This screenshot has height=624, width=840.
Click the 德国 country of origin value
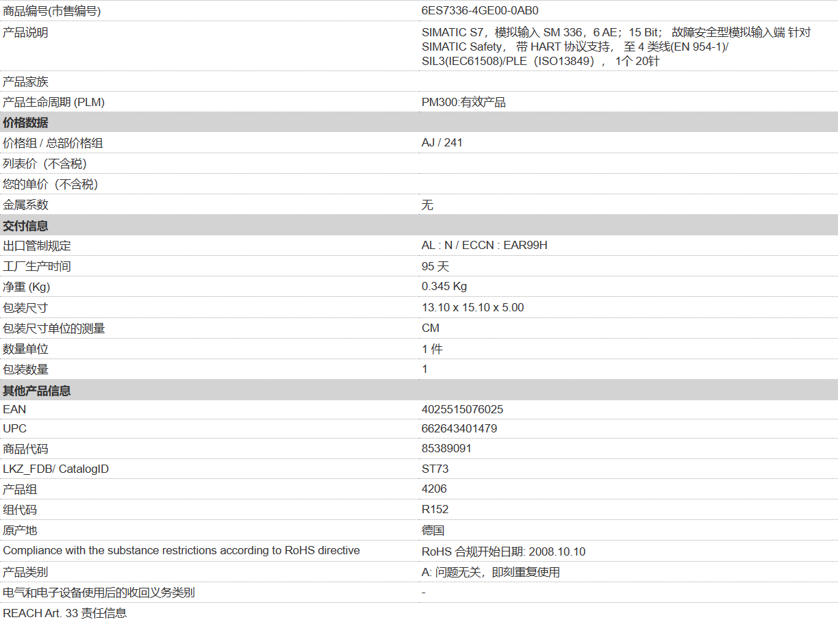coord(433,530)
